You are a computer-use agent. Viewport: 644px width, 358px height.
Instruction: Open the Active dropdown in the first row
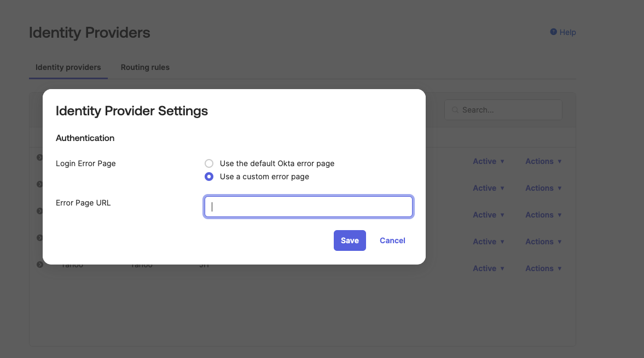tap(488, 161)
